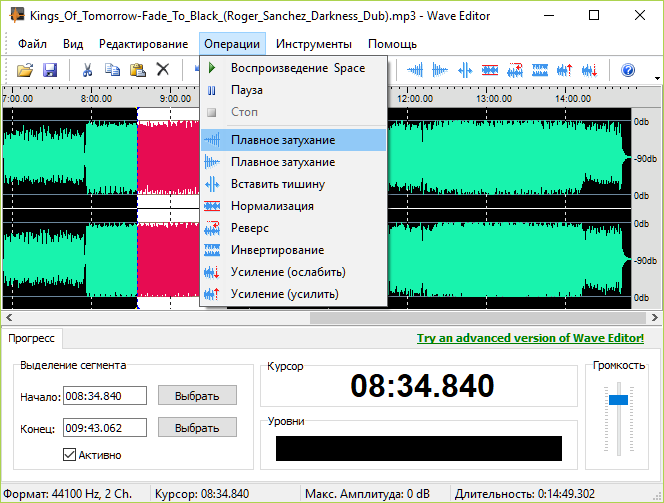Click the Delete X toolbar icon
Viewport: 664px width, 503px height.
click(x=163, y=69)
